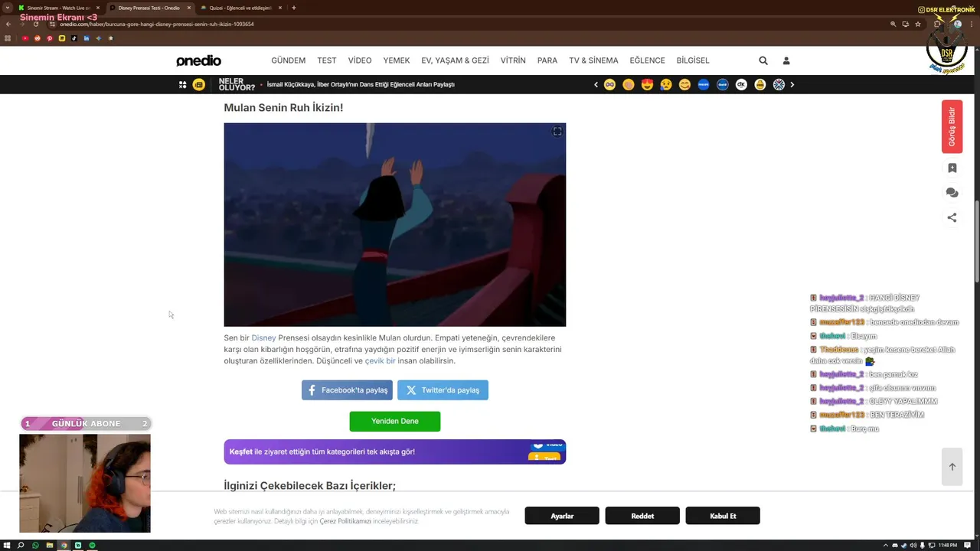This screenshot has width=980, height=551.
Task: Click the bookmark save icon in sidebar
Action: coord(952,168)
